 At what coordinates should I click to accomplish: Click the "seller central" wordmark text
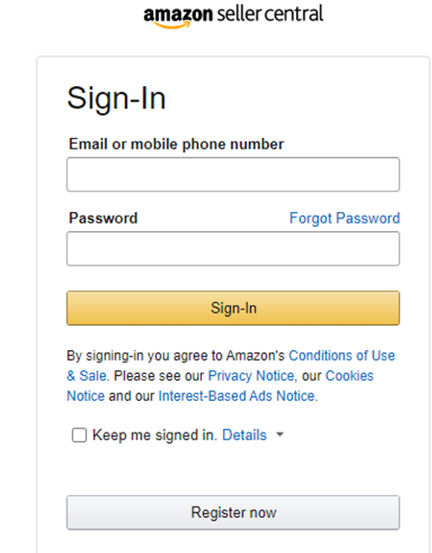[270, 13]
